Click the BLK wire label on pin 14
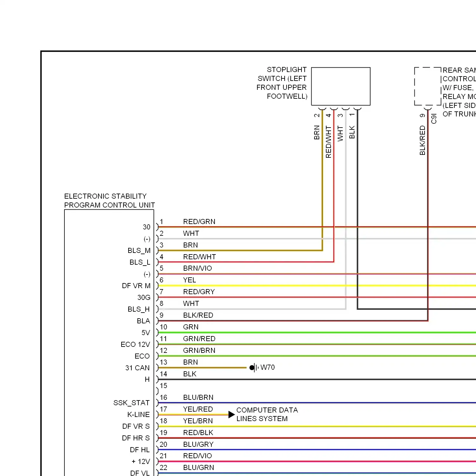 190,374
